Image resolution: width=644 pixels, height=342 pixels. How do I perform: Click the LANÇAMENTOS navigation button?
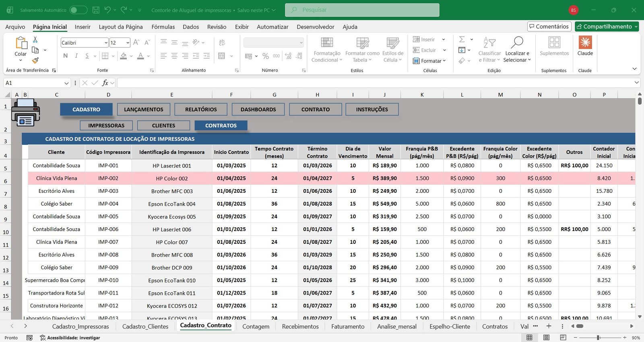144,109
